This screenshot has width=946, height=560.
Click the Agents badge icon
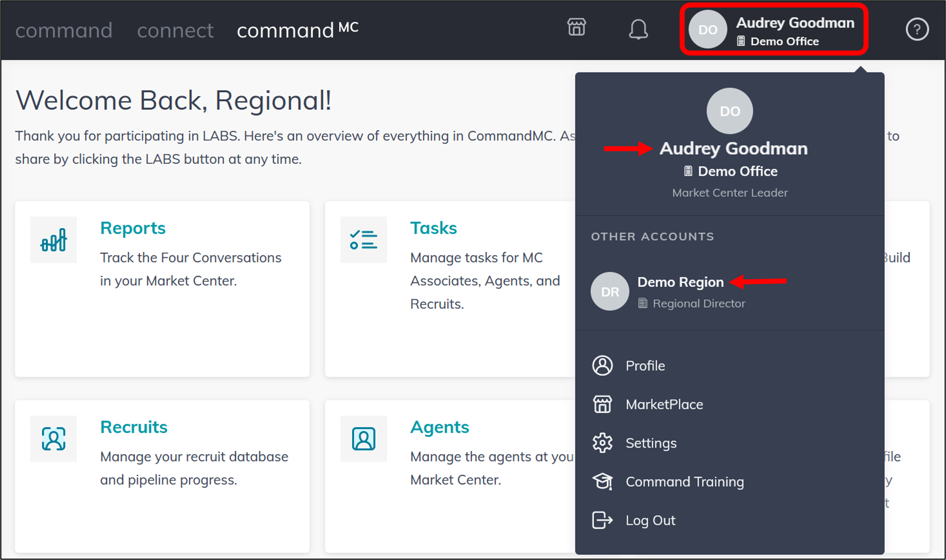click(363, 439)
